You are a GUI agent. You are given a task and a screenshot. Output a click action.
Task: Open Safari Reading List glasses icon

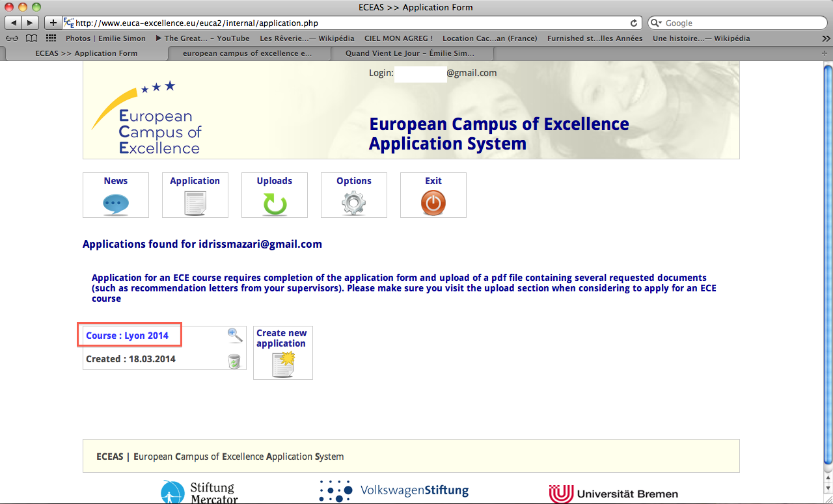pyautogui.click(x=12, y=38)
